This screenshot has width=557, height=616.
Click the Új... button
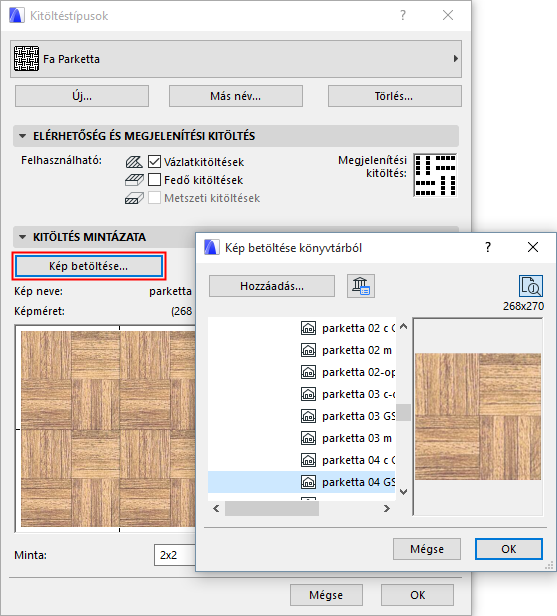pos(82,96)
